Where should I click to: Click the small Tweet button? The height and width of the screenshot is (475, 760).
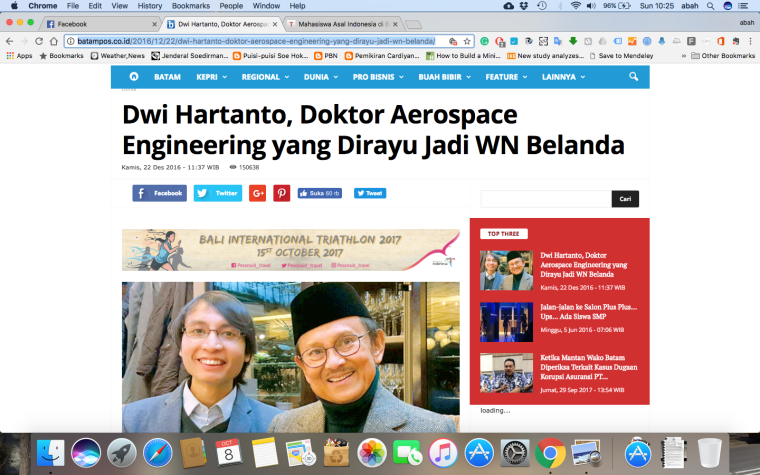pyautogui.click(x=370, y=193)
